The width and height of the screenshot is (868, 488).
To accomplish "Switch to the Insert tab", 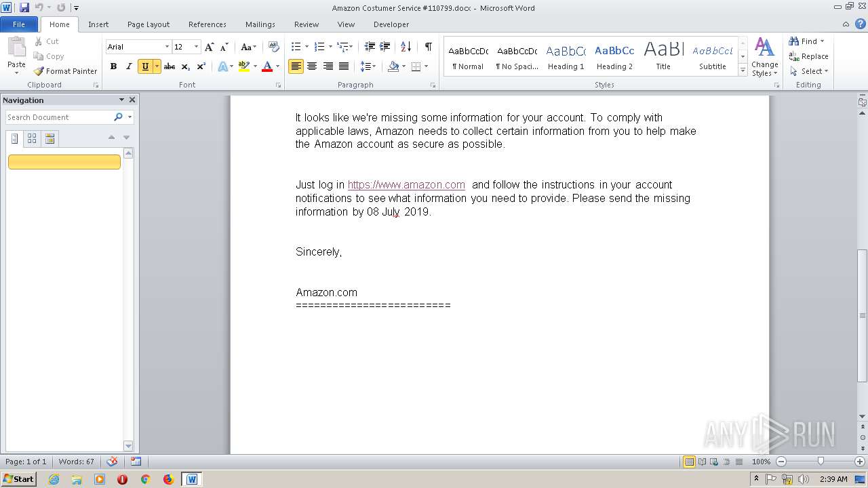I will [98, 24].
